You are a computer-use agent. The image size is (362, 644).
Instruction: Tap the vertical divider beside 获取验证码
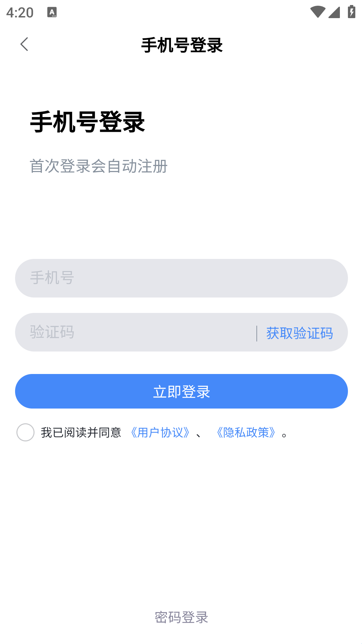[x=257, y=333]
